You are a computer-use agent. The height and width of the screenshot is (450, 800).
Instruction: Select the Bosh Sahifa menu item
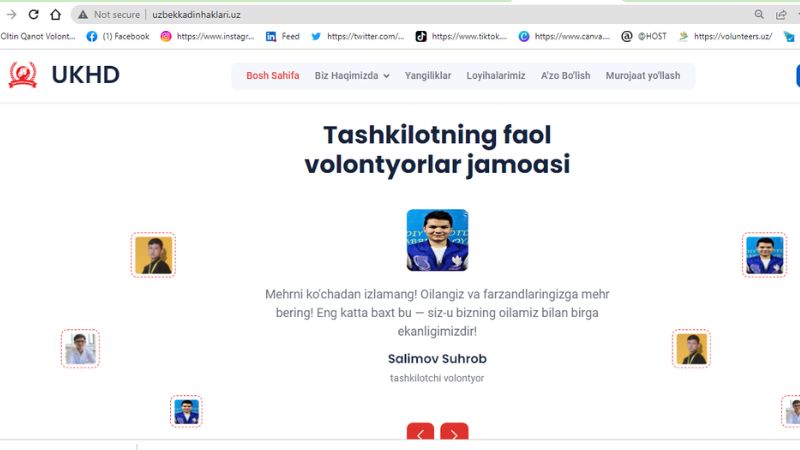[272, 76]
